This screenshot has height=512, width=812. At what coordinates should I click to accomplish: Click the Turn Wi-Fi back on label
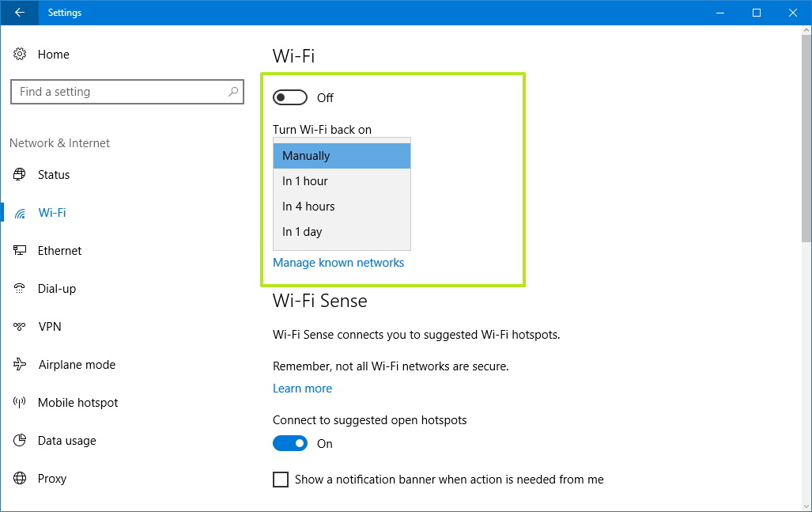(x=322, y=130)
